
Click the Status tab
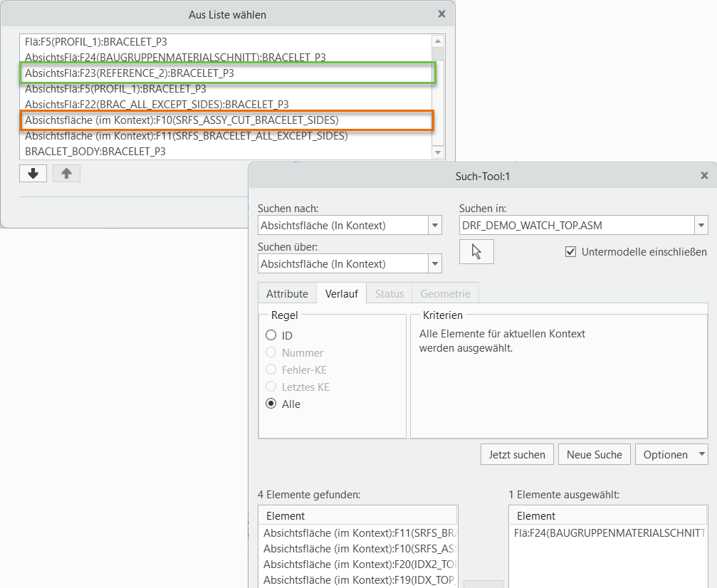coord(389,293)
